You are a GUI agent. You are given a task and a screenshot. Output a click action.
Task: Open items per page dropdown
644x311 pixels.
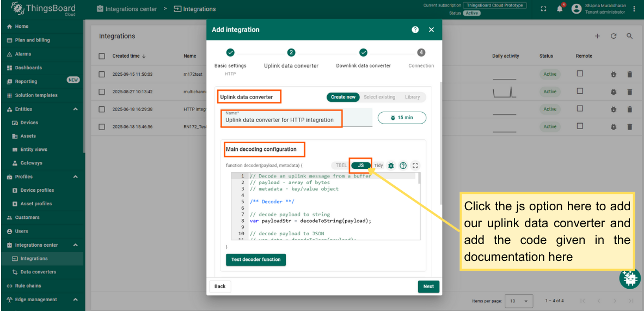tap(519, 301)
